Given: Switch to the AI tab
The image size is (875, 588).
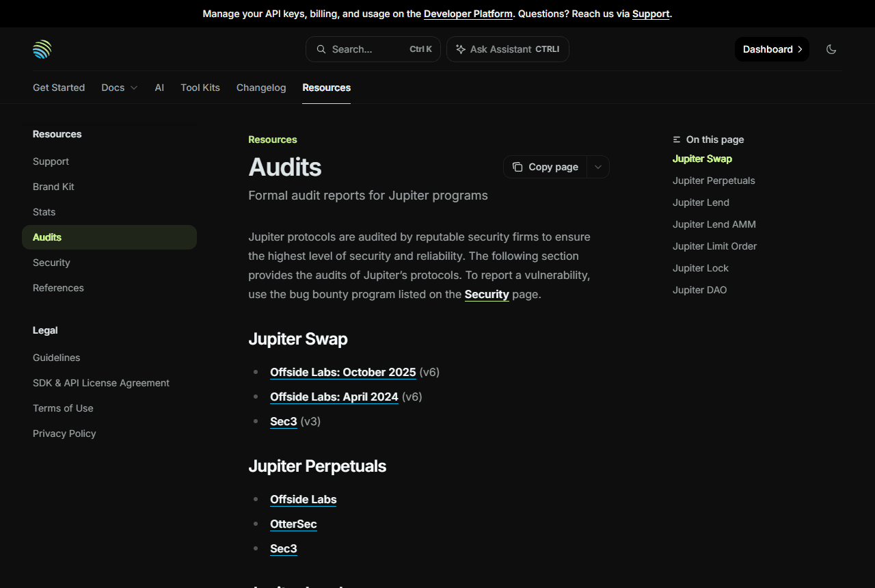Looking at the screenshot, I should coord(159,88).
